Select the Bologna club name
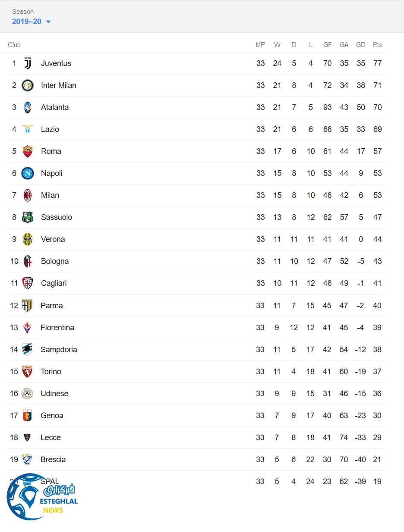This screenshot has width=404, height=532. click(x=55, y=261)
